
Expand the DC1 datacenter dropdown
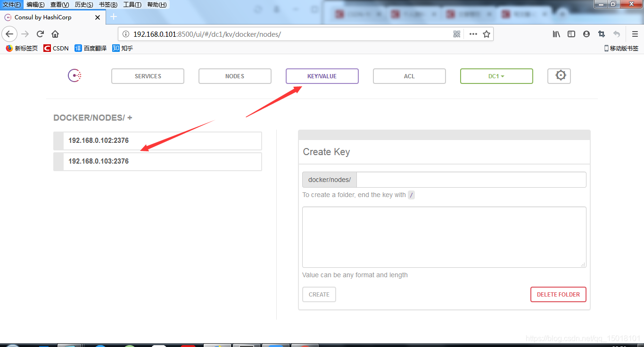pyautogui.click(x=496, y=76)
